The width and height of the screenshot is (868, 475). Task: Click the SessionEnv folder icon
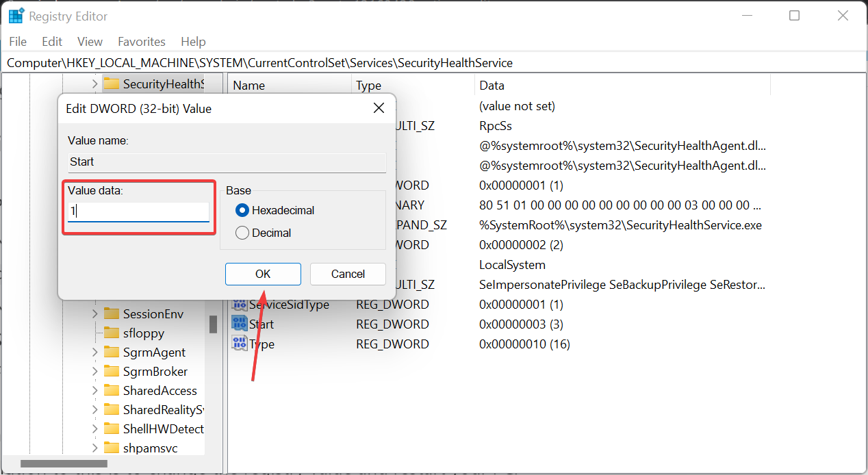(112, 313)
